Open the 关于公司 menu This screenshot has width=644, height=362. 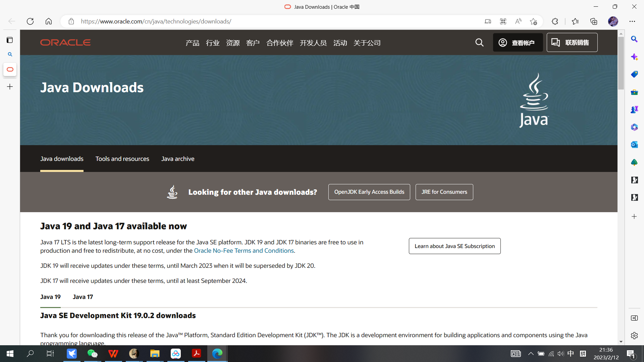click(367, 43)
